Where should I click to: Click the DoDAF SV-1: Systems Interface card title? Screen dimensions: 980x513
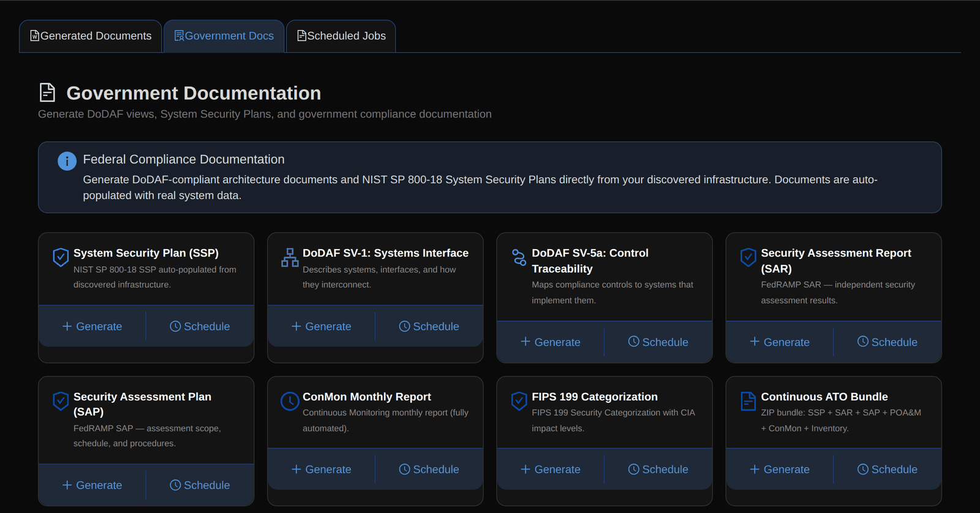click(x=385, y=253)
